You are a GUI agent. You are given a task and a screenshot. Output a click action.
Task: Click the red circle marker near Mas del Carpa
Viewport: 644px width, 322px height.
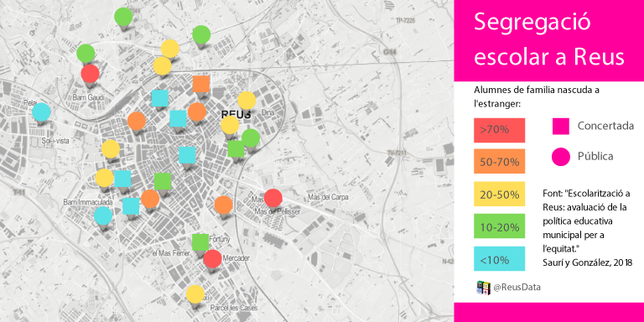coord(273,198)
